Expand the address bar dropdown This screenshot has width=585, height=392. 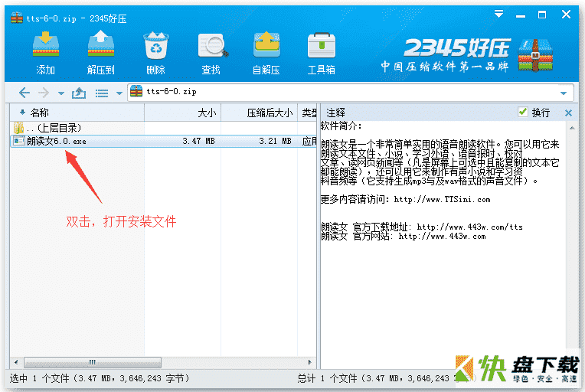(x=564, y=93)
